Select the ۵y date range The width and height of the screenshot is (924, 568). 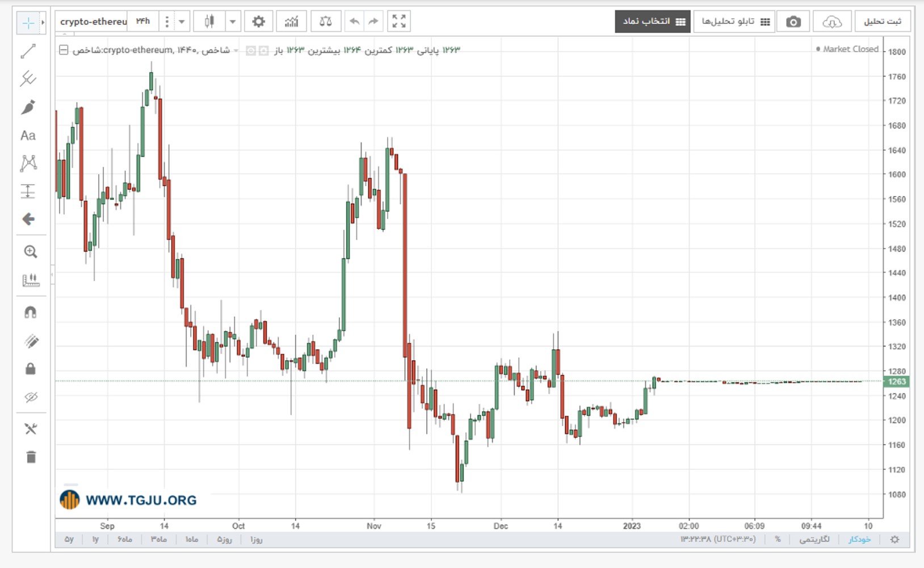tap(69, 540)
